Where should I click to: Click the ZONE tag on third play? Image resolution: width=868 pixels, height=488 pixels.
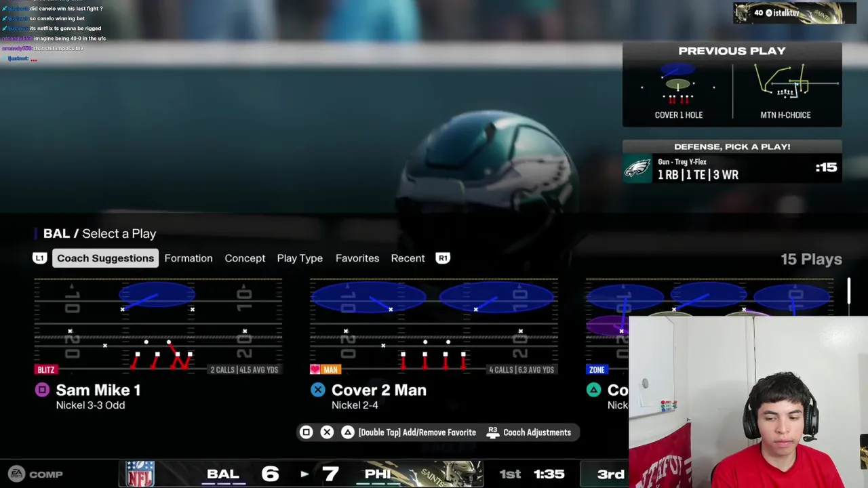point(597,369)
